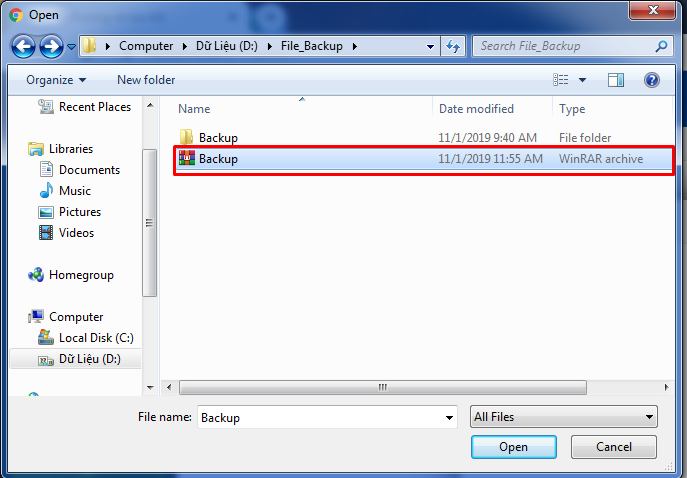The height and width of the screenshot is (478, 687).
Task: Expand the File name combo box arrow
Action: (449, 418)
